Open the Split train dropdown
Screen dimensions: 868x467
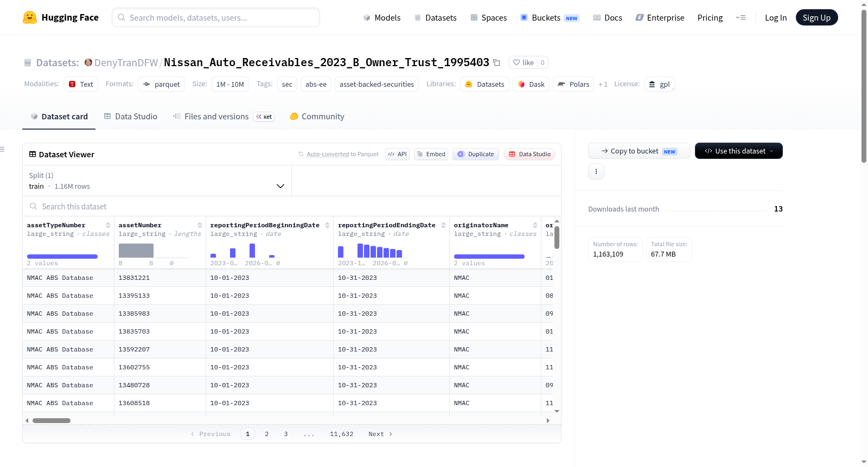[157, 181]
